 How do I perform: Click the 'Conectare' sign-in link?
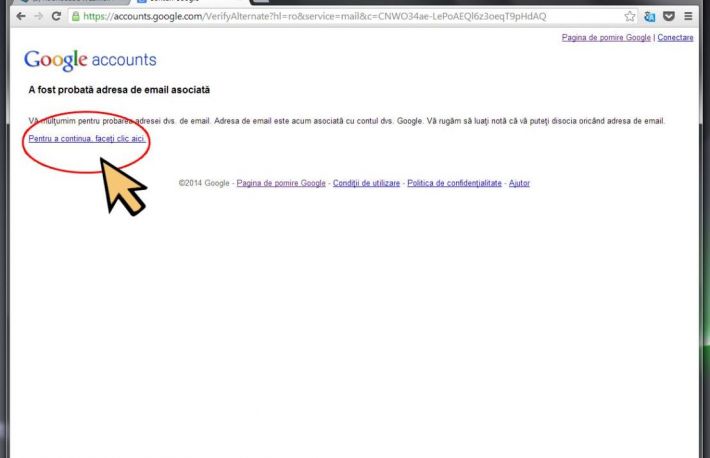click(675, 37)
